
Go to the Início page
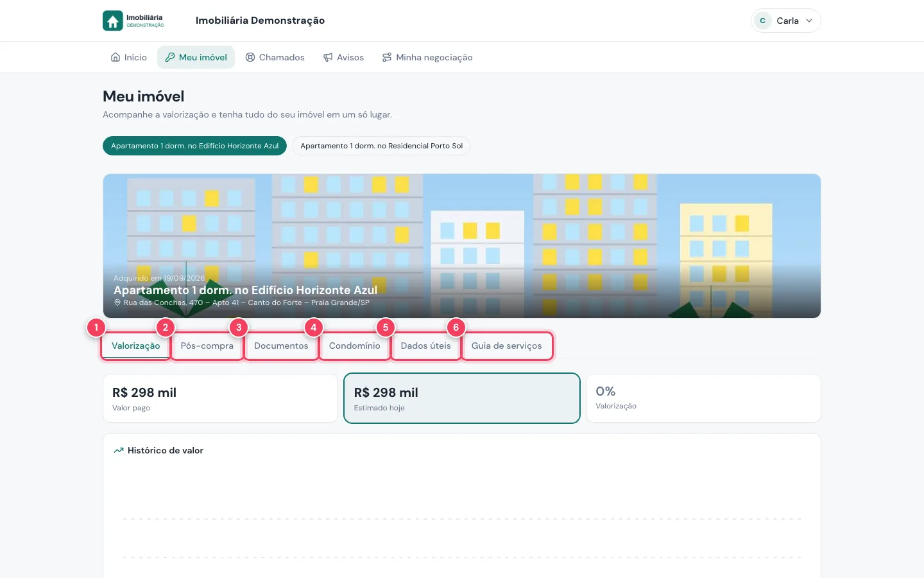129,57
